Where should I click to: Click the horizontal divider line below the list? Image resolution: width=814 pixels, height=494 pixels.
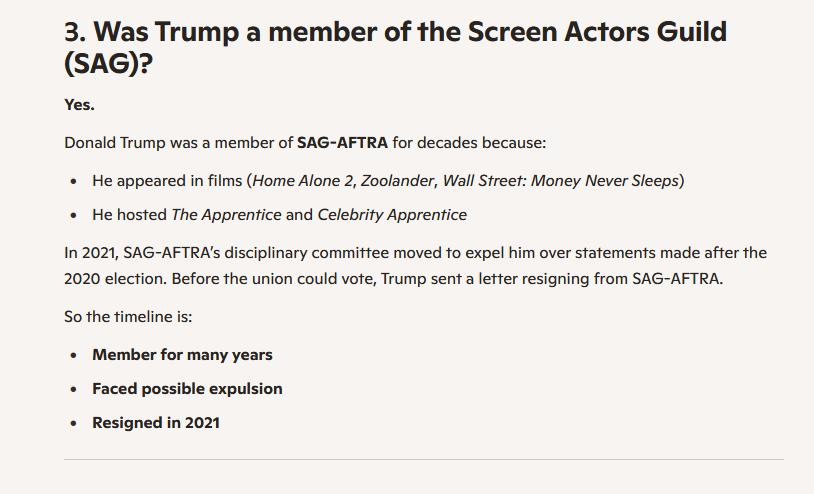pos(423,460)
